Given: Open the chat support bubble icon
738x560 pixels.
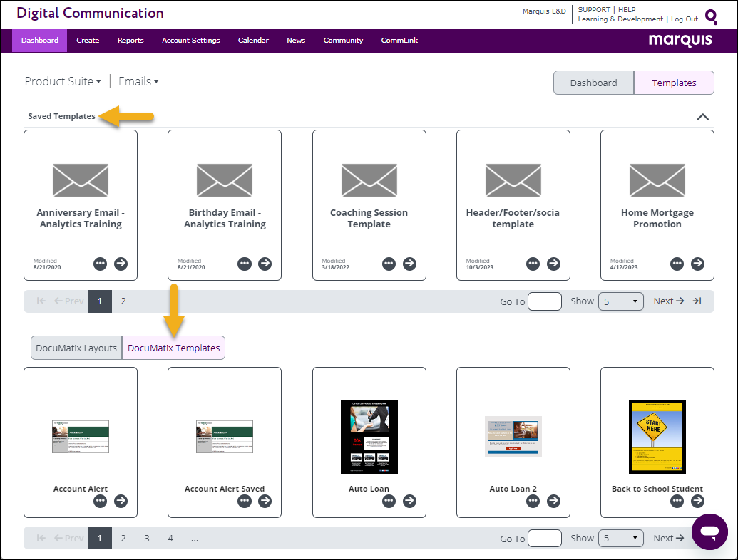Looking at the screenshot, I should click(709, 532).
